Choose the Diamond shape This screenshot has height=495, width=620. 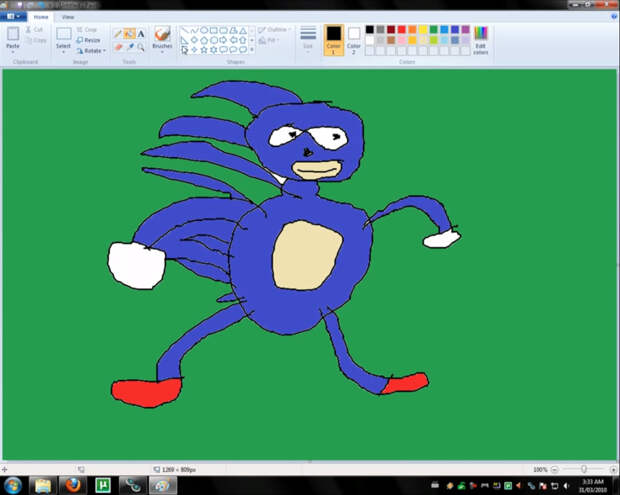(x=194, y=40)
